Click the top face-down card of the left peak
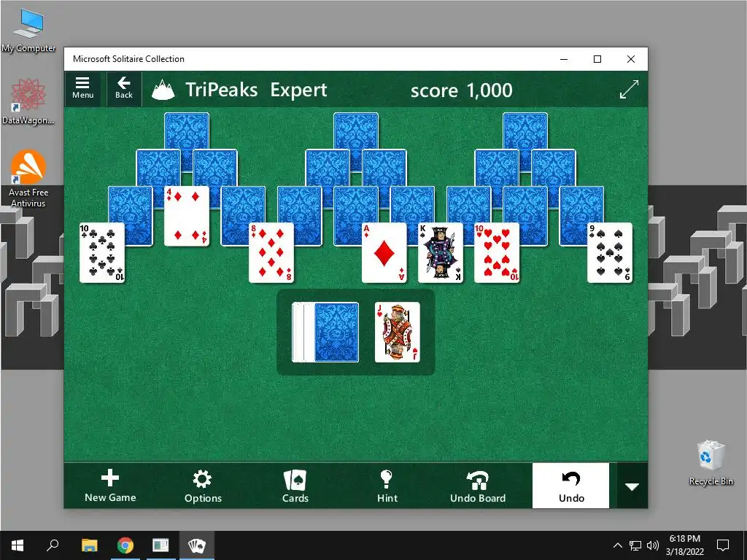The image size is (747, 560). pos(187,131)
